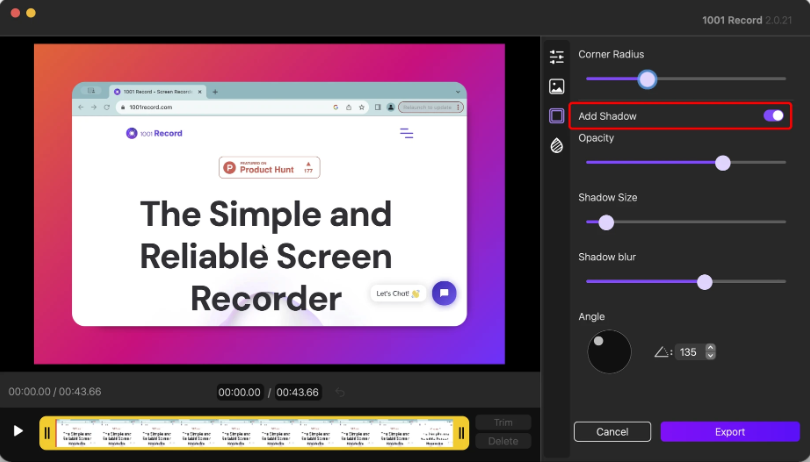Click the browser back arrow in preview
810x462 pixels.
click(x=81, y=107)
